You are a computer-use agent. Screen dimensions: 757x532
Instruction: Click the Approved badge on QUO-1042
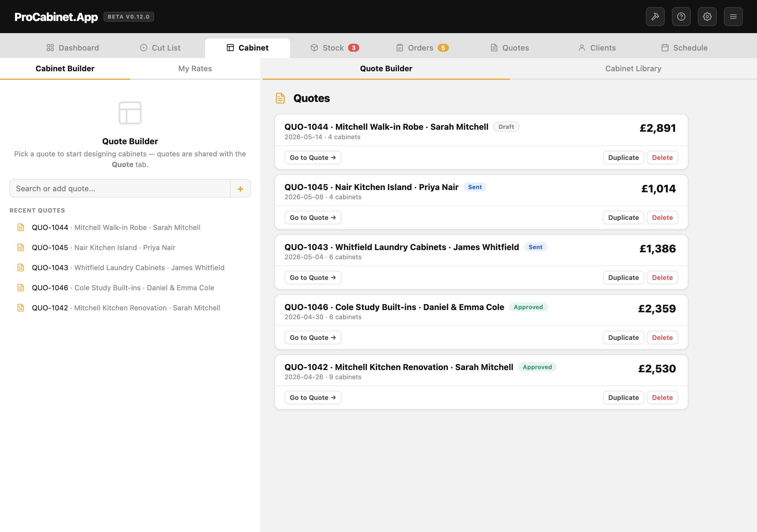point(537,367)
